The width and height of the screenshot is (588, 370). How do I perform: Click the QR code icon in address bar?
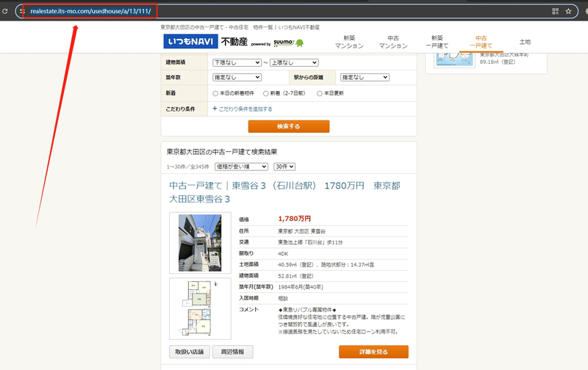(556, 11)
